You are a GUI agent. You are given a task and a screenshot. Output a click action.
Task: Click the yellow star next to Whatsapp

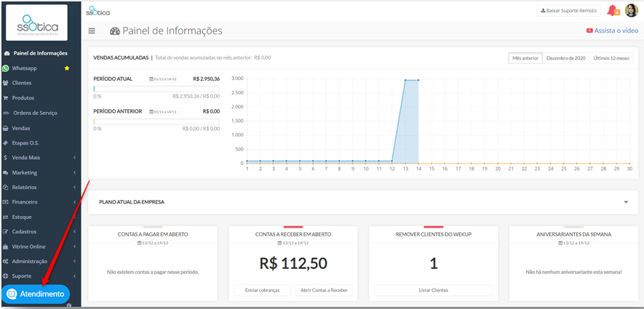coord(67,68)
